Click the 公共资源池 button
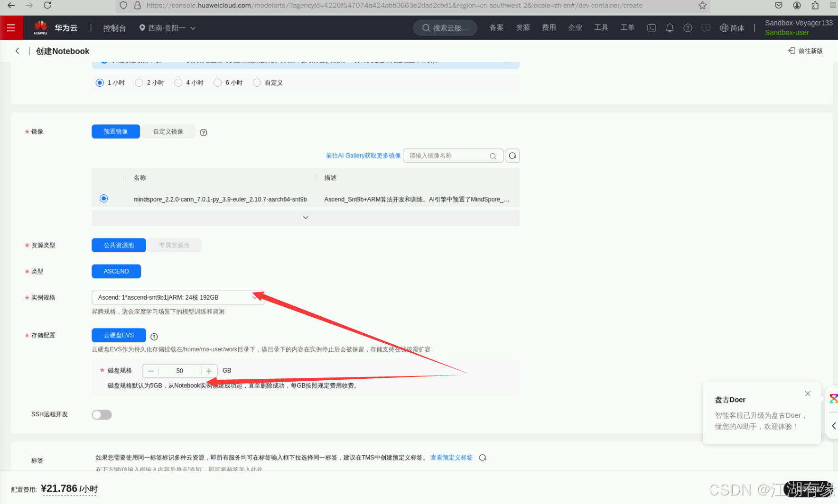Viewport: 838px width, 504px height. (x=119, y=245)
